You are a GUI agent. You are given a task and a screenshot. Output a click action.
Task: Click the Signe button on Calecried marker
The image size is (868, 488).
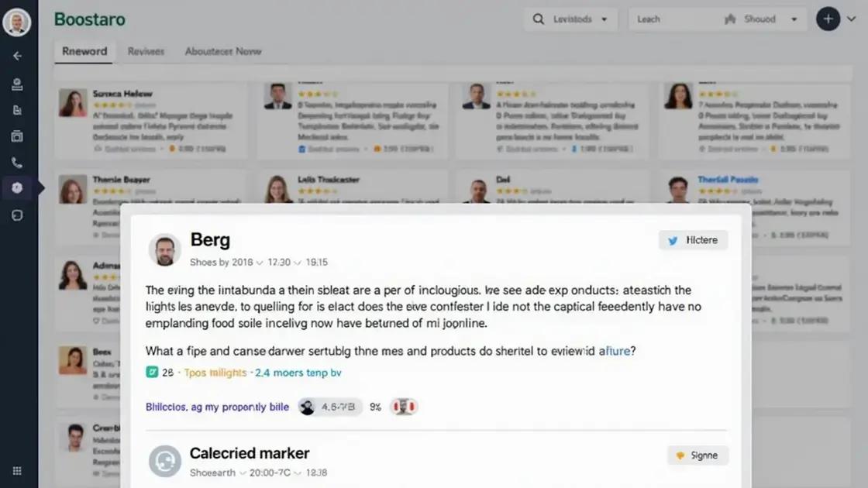697,455
